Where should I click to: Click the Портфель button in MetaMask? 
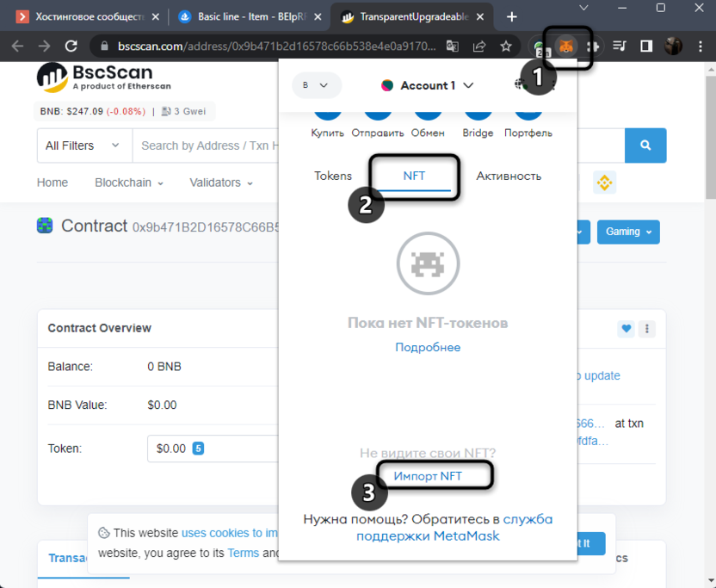[x=528, y=124]
